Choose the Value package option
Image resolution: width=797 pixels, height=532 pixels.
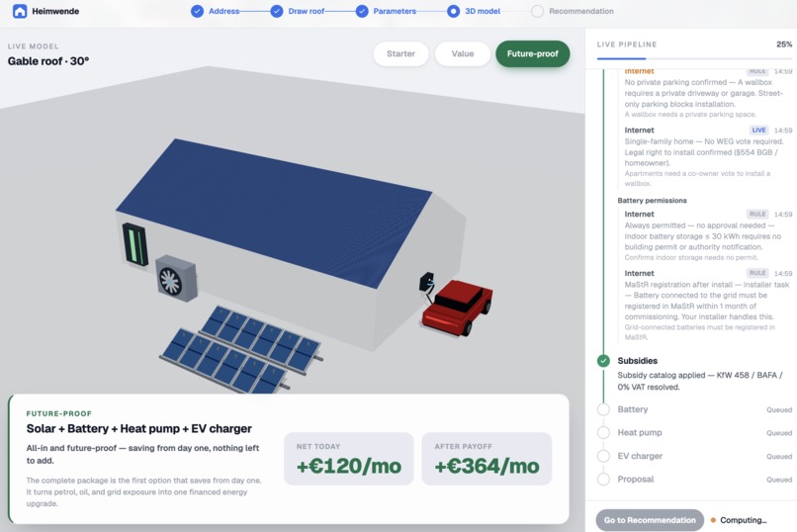coord(463,53)
